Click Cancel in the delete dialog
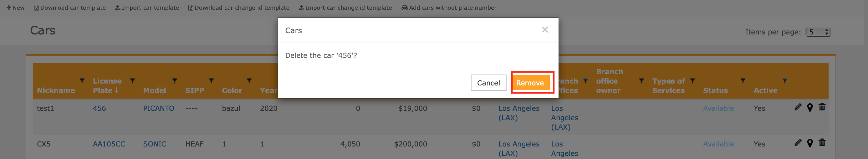The width and height of the screenshot is (868, 159). click(x=488, y=83)
